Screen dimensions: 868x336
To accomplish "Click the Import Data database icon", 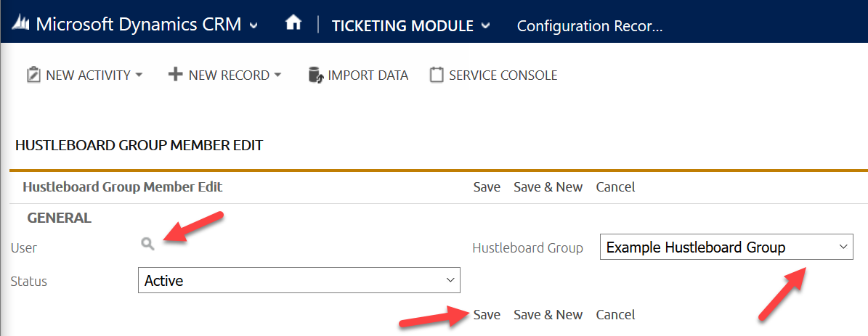I will click(315, 75).
